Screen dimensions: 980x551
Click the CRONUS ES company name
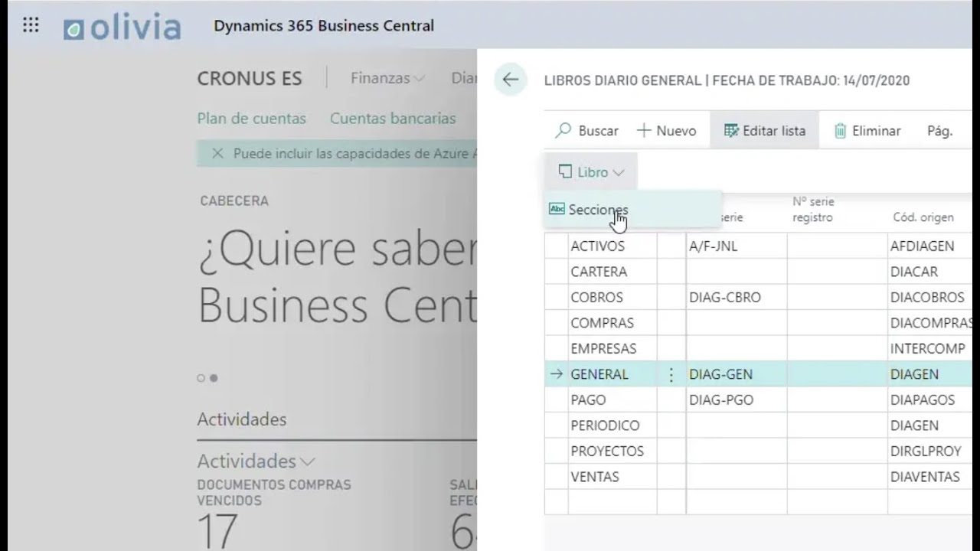(250, 79)
